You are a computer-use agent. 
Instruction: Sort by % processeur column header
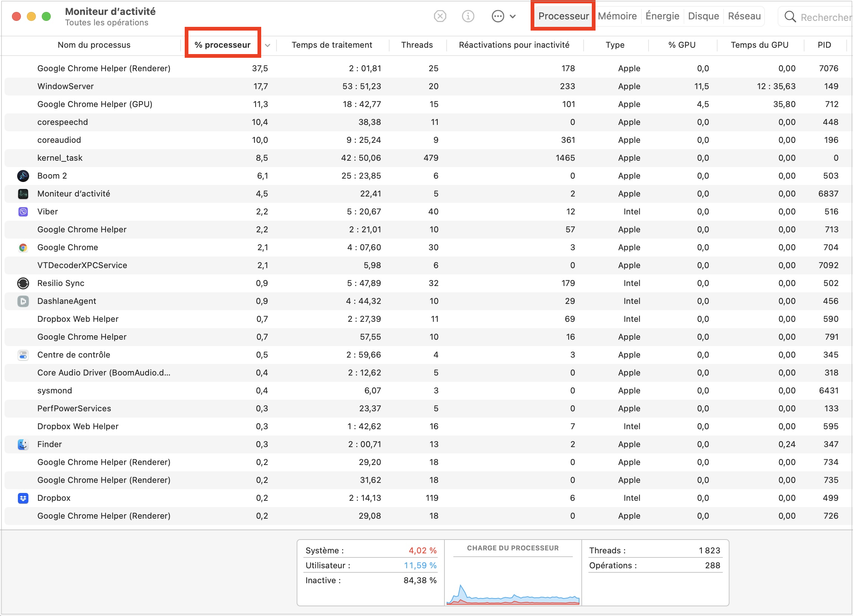coord(222,45)
